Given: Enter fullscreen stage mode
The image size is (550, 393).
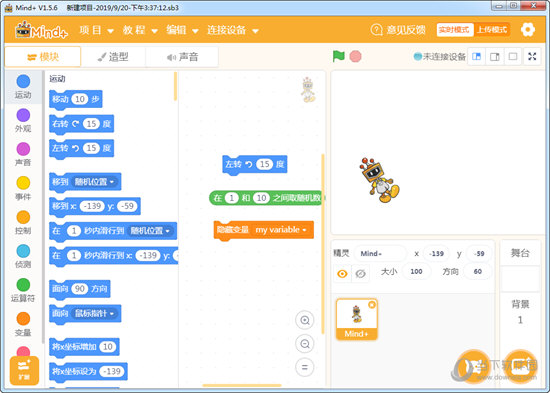Looking at the screenshot, I should point(532,56).
